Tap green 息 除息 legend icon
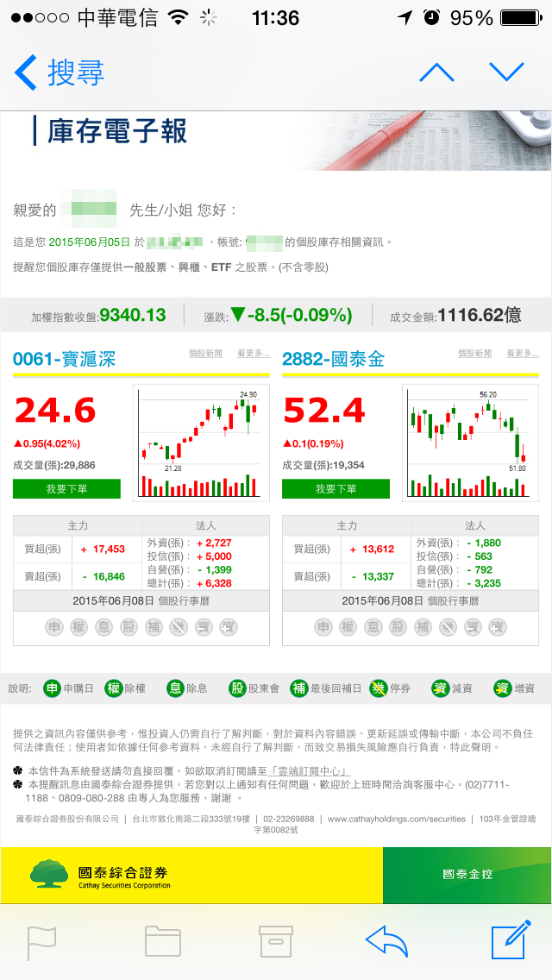 click(x=175, y=688)
